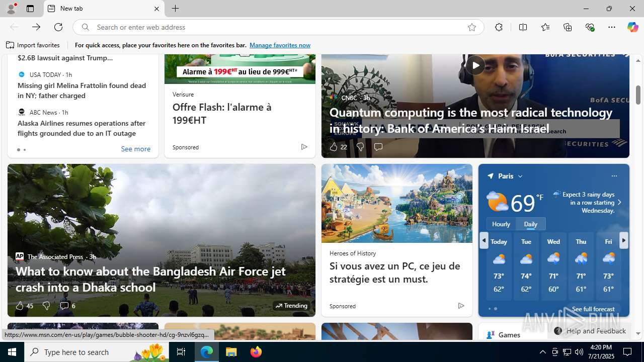Image resolution: width=644 pixels, height=362 pixels.
Task: Open the browser profile icon
Action: 11,9
